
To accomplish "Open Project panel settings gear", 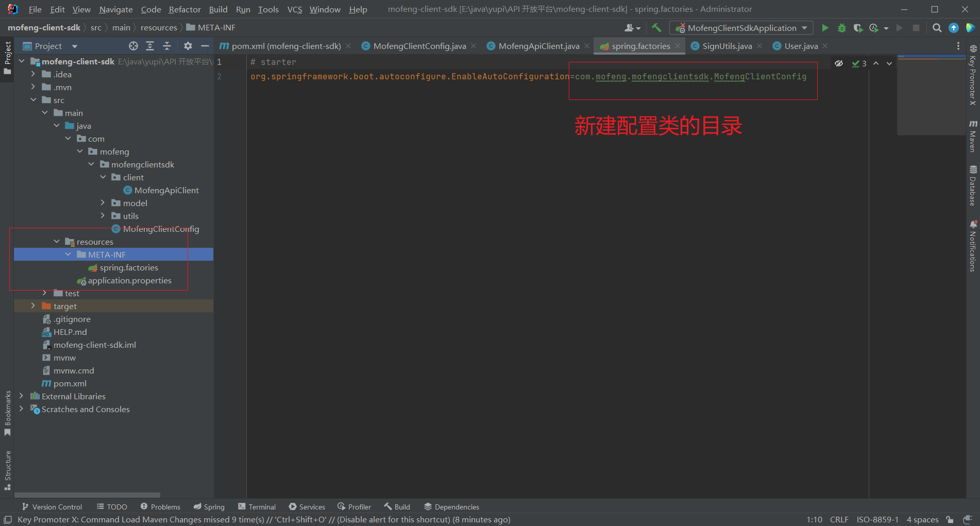I will pyautogui.click(x=188, y=46).
